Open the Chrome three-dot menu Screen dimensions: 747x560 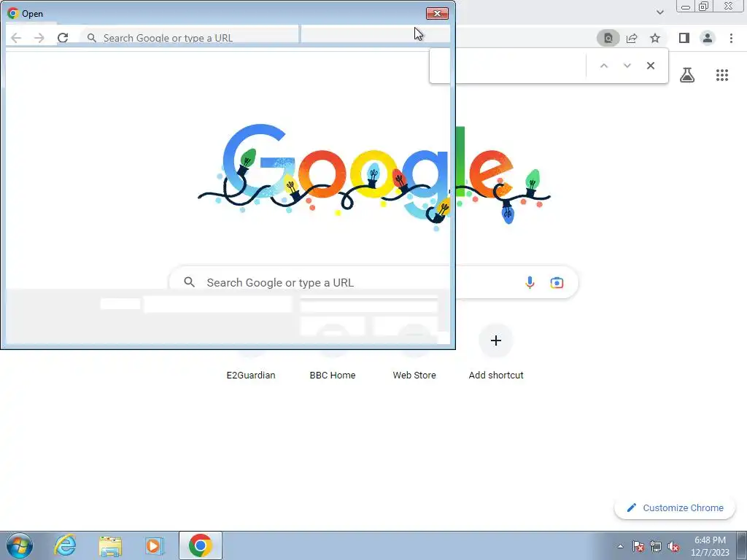click(731, 38)
